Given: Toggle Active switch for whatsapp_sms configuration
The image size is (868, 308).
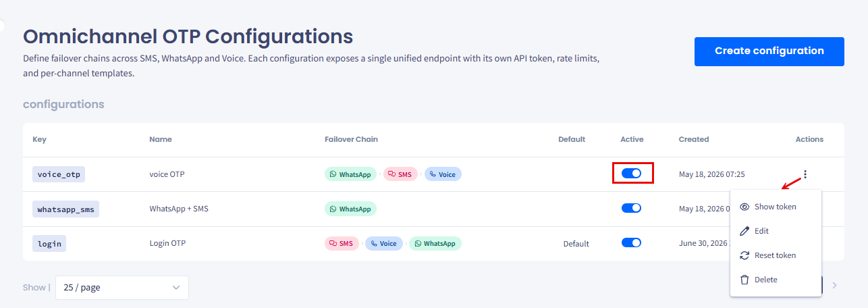Looking at the screenshot, I should coord(631,208).
